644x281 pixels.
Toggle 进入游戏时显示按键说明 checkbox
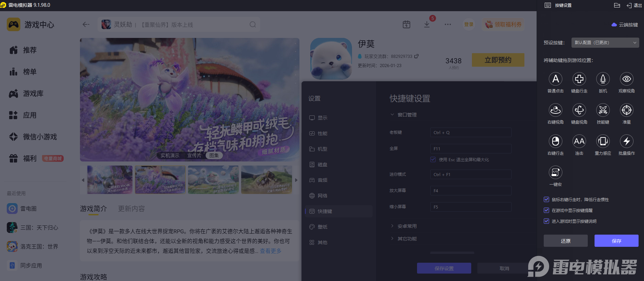pos(546,221)
